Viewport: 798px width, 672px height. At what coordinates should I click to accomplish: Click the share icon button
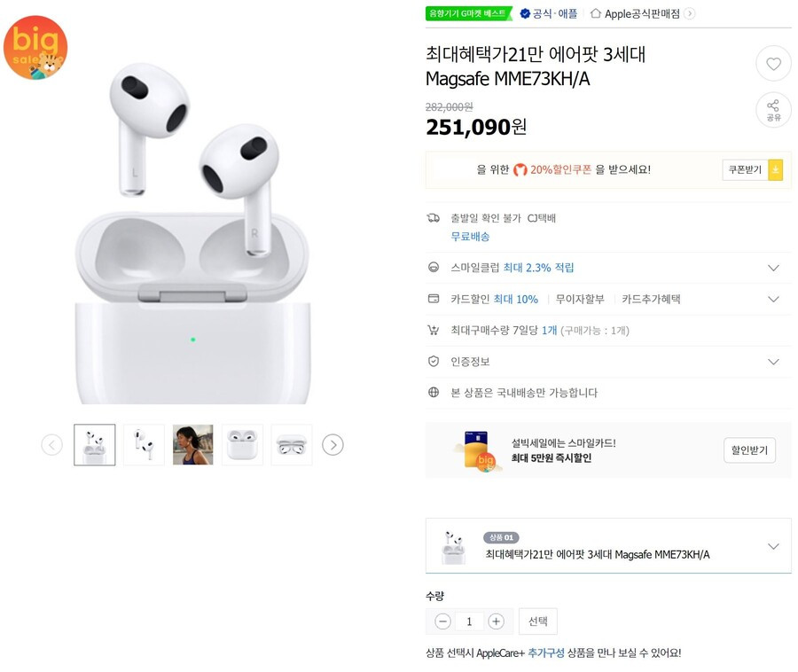point(773,109)
